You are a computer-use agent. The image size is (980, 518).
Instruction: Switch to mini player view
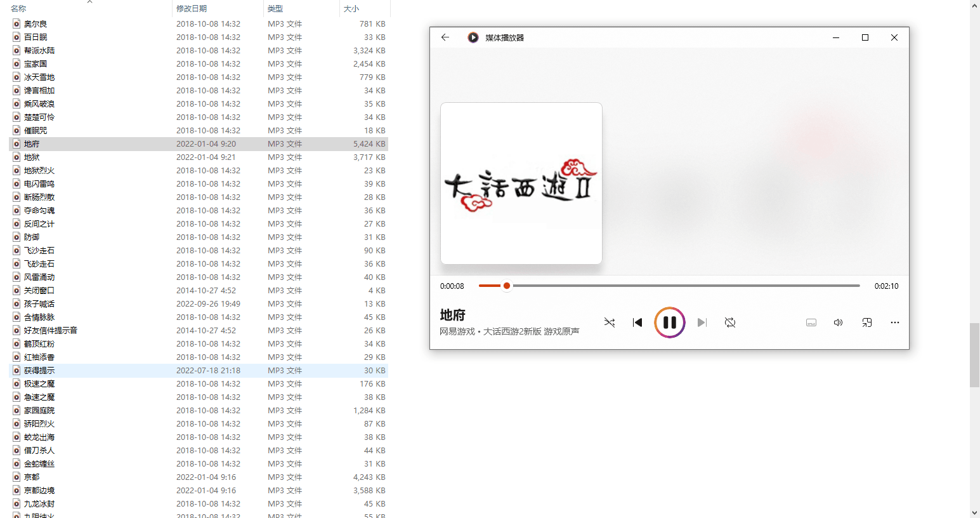867,322
